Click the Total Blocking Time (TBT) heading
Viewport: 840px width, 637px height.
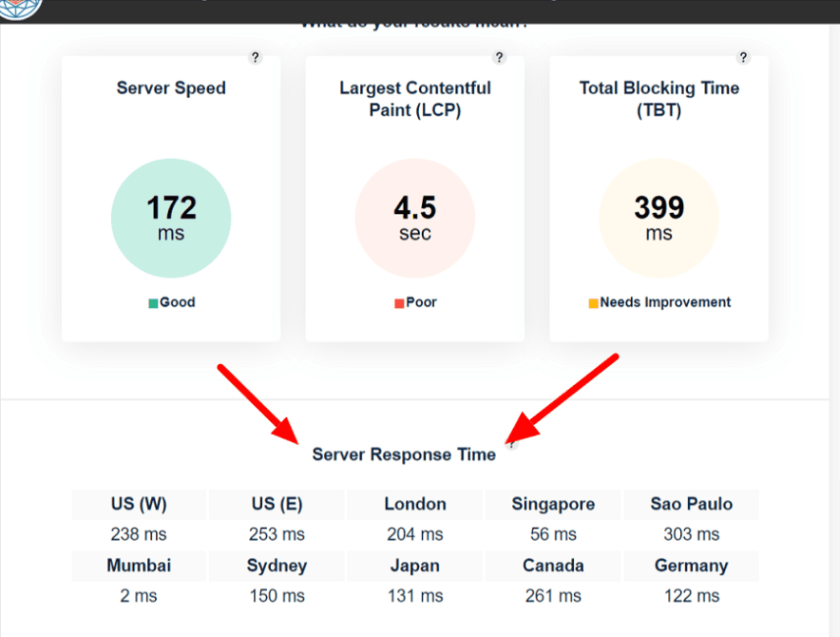tap(659, 99)
